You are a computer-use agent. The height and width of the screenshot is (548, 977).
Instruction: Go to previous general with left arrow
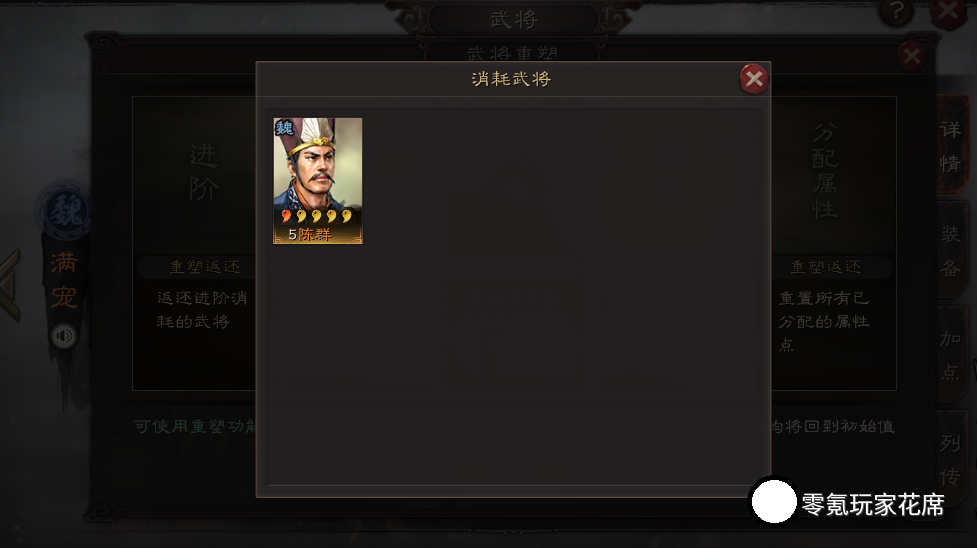tap(10, 284)
